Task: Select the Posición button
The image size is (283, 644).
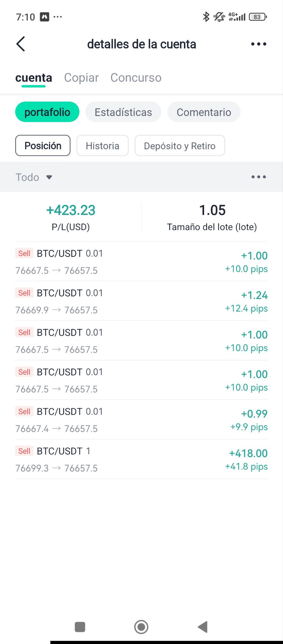Action: point(43,146)
